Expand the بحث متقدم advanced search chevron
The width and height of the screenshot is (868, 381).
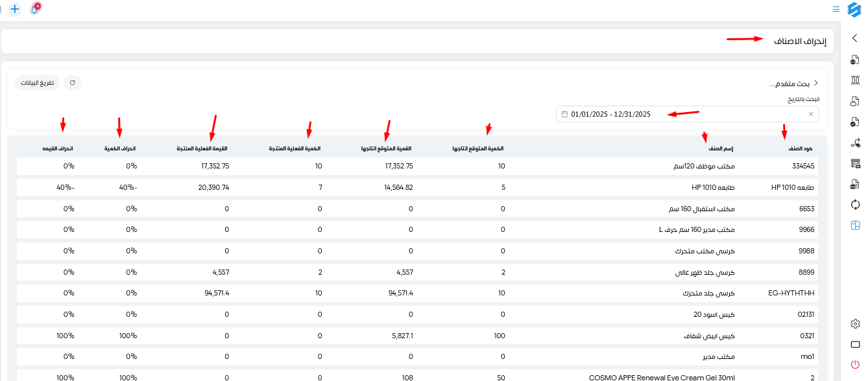816,84
